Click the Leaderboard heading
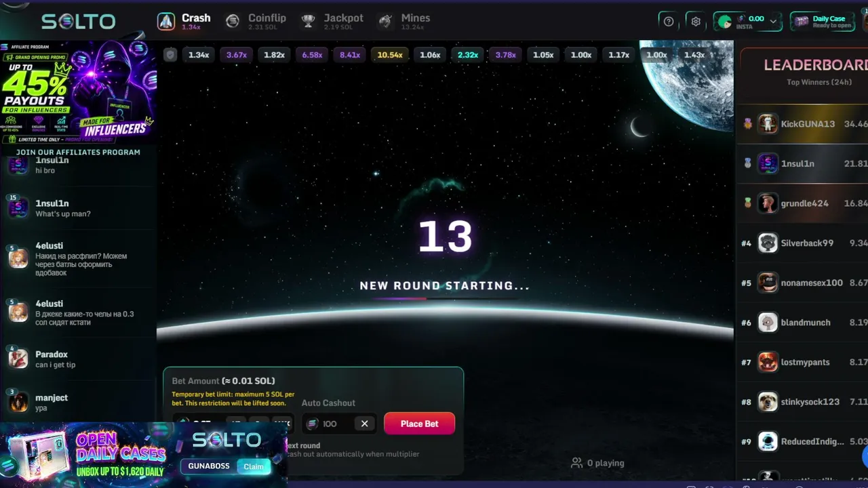The height and width of the screenshot is (488, 868). [816, 65]
